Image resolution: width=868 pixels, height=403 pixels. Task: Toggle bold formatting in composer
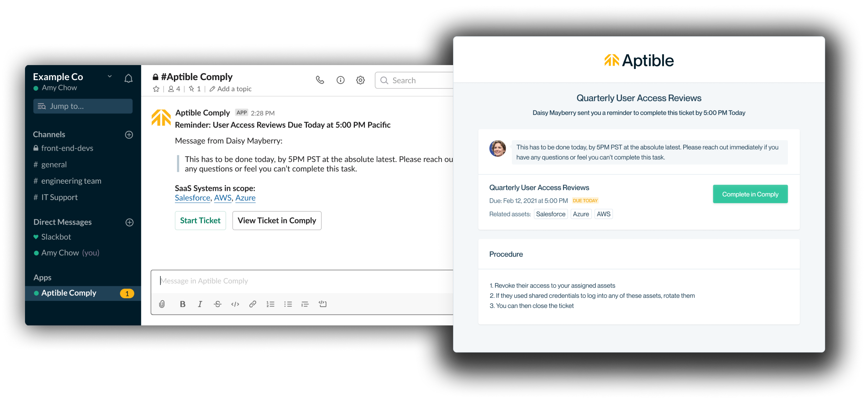pos(183,304)
